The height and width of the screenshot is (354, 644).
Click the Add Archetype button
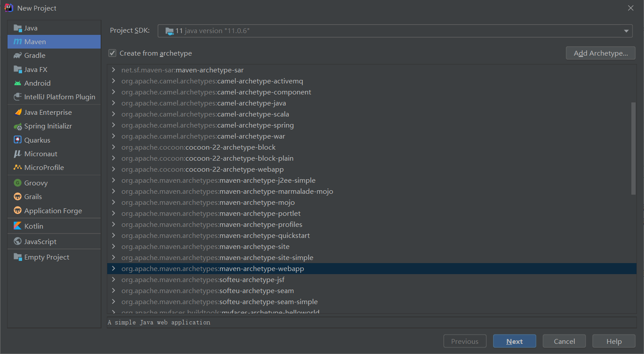(601, 53)
